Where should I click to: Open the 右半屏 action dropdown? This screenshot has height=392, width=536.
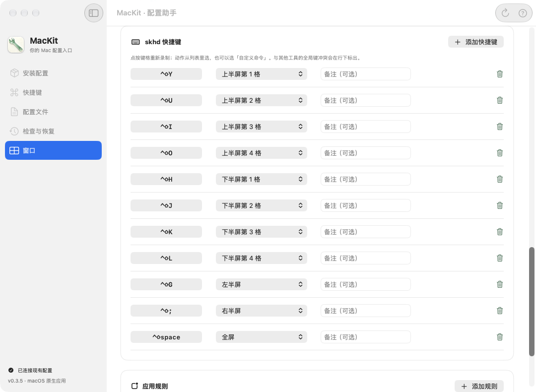pos(262,311)
